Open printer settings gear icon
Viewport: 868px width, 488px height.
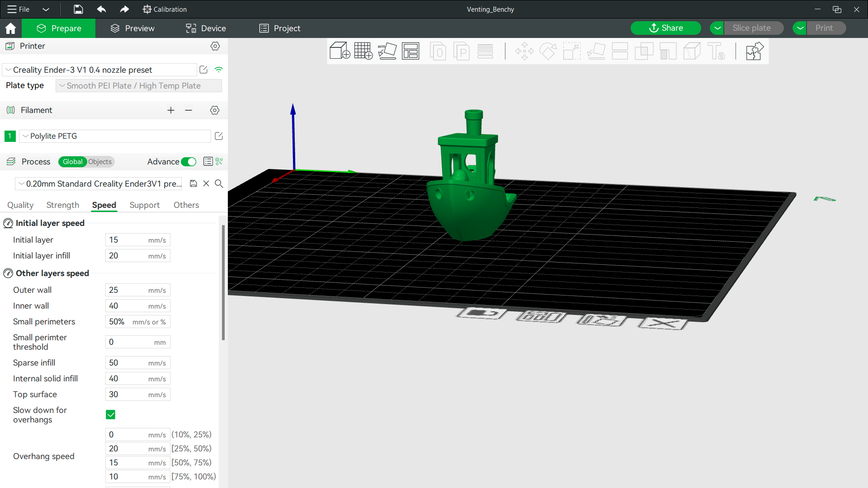[215, 46]
